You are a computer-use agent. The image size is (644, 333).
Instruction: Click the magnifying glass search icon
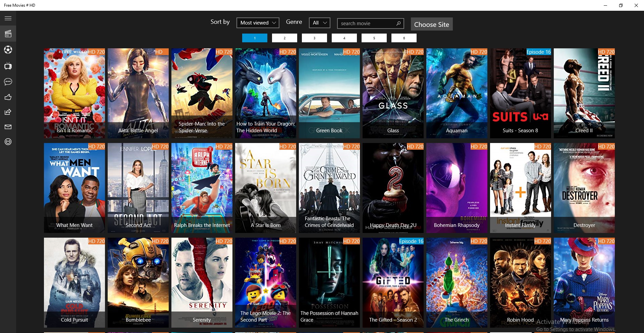click(398, 23)
